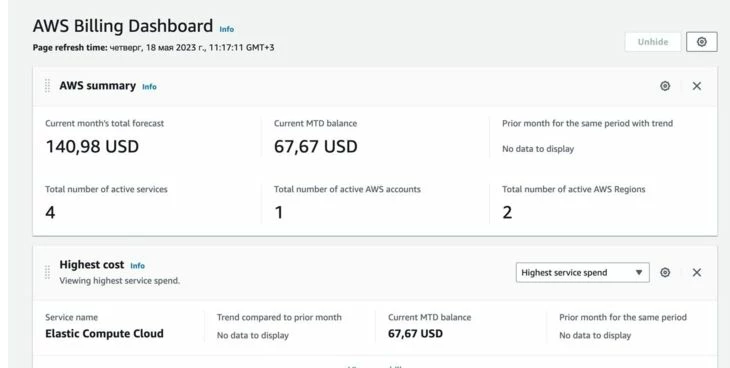This screenshot has width=730, height=368.
Task: Close the AWS summary widget
Action: coord(696,86)
